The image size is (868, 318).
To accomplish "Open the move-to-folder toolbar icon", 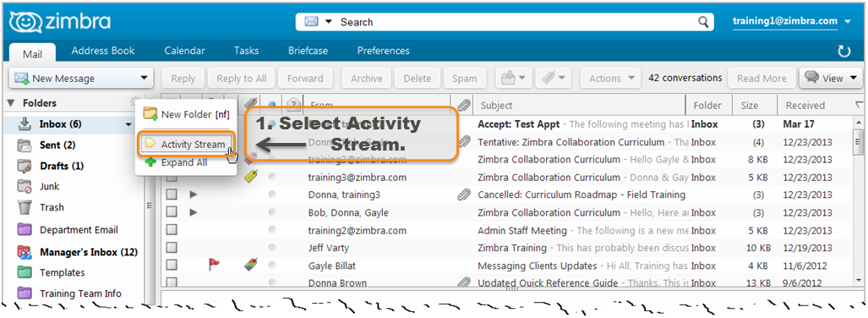I will (x=513, y=78).
